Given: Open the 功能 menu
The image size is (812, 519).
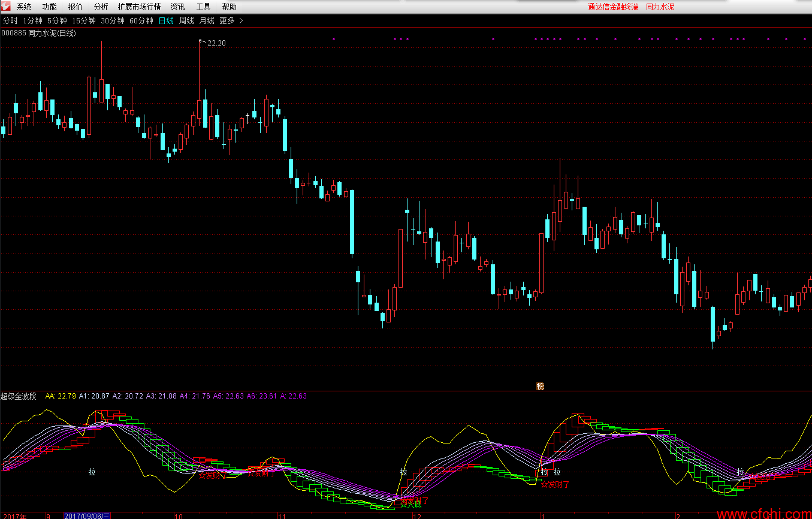Looking at the screenshot, I should point(50,7).
